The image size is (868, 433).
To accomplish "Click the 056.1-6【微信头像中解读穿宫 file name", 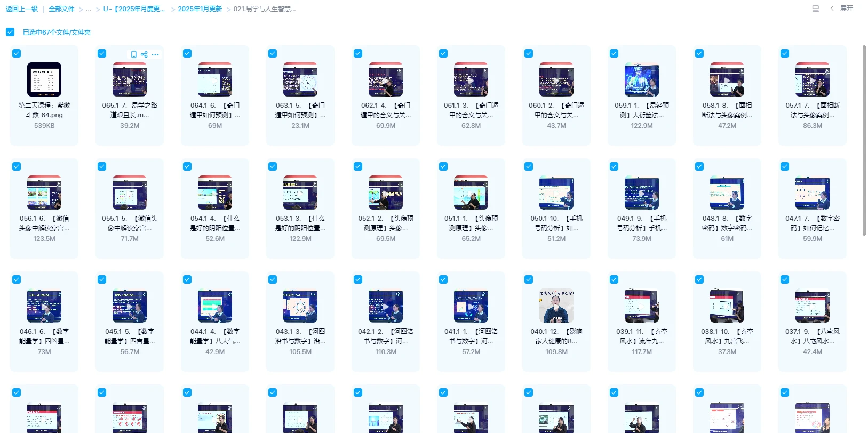I will 44,223.
